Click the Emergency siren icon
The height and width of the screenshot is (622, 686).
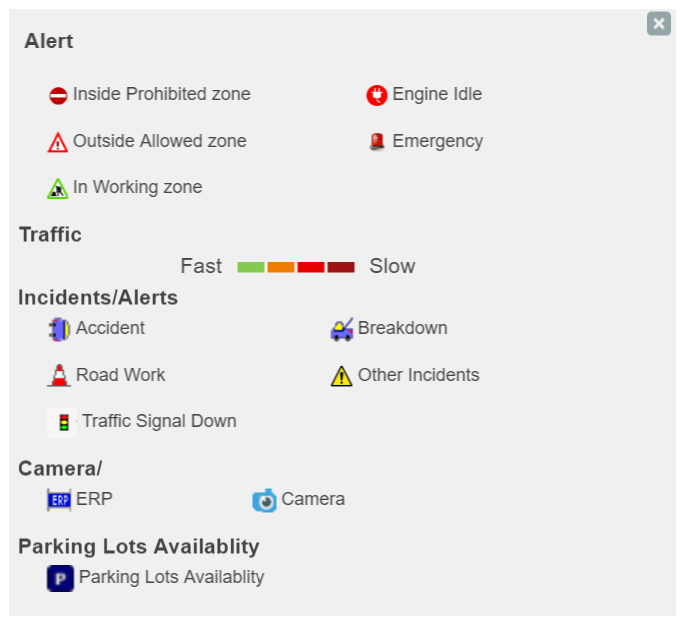click(x=377, y=142)
